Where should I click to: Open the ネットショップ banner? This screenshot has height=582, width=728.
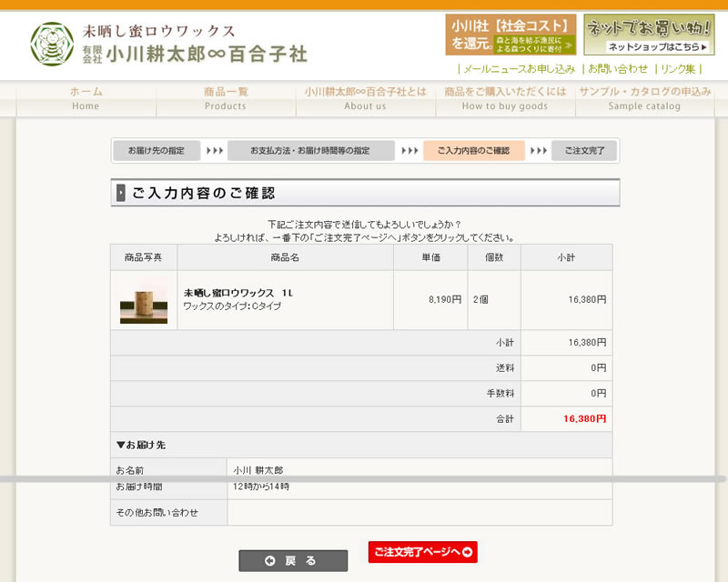[x=649, y=35]
